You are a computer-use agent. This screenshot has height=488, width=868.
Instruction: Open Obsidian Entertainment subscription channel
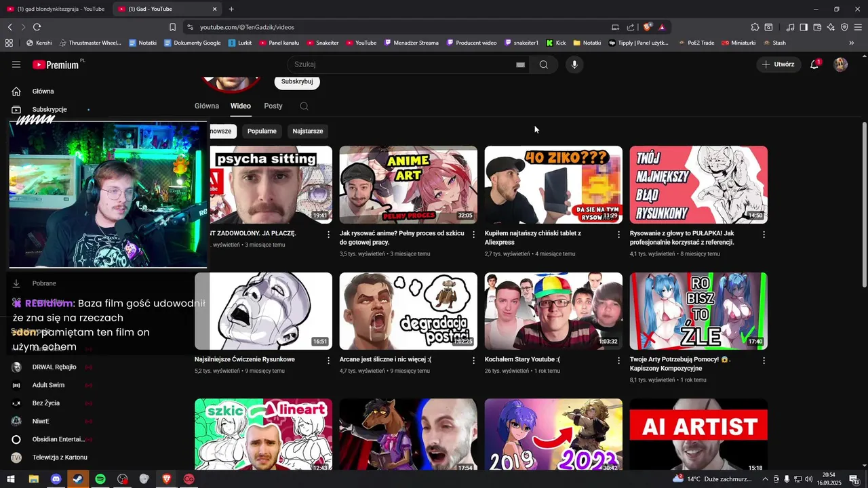[58, 439]
